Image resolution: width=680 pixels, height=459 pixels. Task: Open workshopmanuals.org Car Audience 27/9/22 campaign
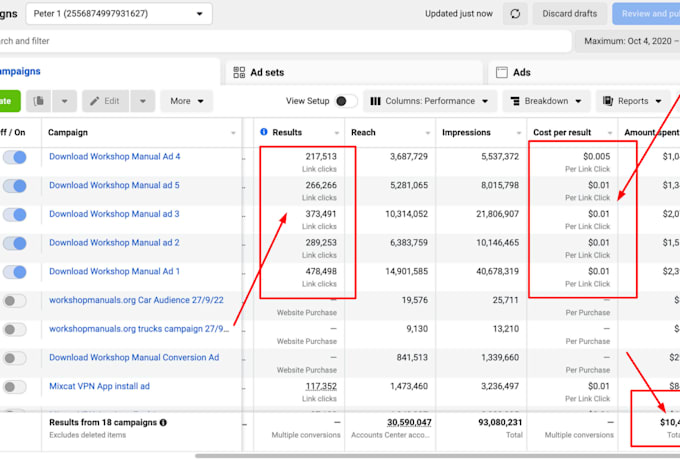point(136,300)
